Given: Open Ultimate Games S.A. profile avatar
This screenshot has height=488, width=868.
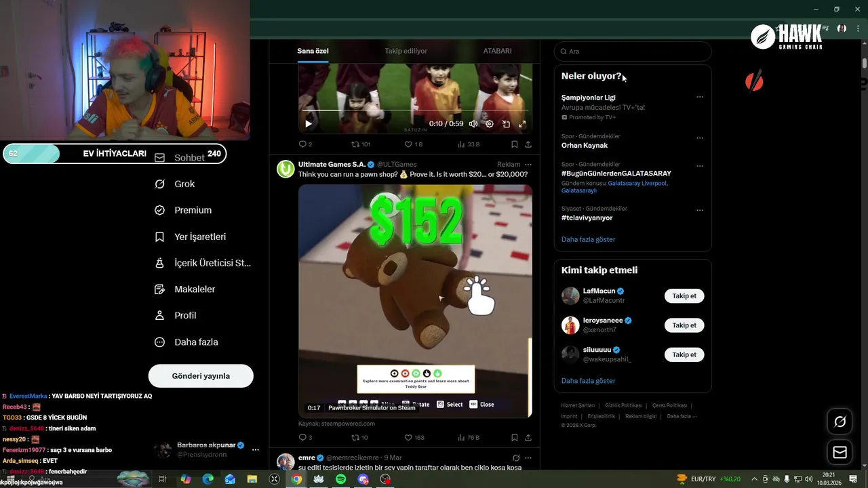Looking at the screenshot, I should (285, 169).
